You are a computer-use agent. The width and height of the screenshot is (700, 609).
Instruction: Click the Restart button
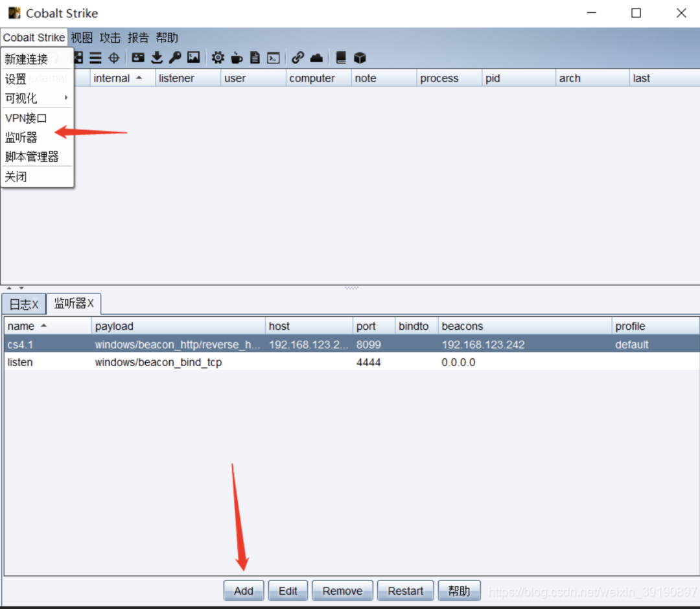click(x=405, y=591)
